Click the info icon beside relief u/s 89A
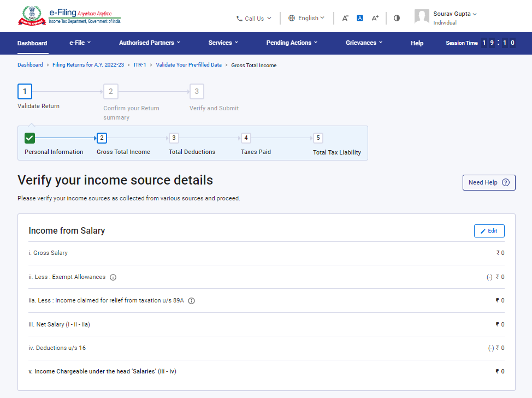Viewport: 532px width, 398px height. pyautogui.click(x=191, y=301)
